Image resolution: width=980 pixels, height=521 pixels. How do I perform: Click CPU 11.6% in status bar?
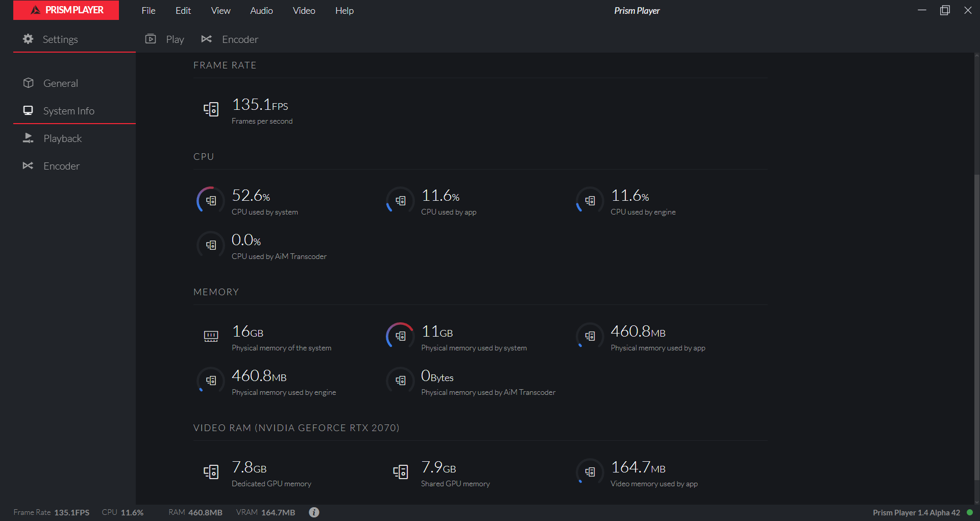pyautogui.click(x=122, y=512)
